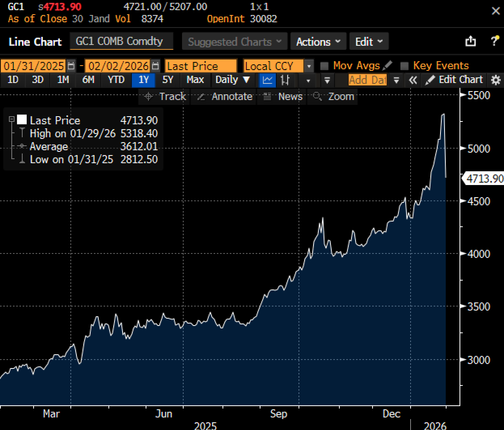Click the white Last Price color swatch
This screenshot has width=504, height=430.
pyautogui.click(x=22, y=119)
